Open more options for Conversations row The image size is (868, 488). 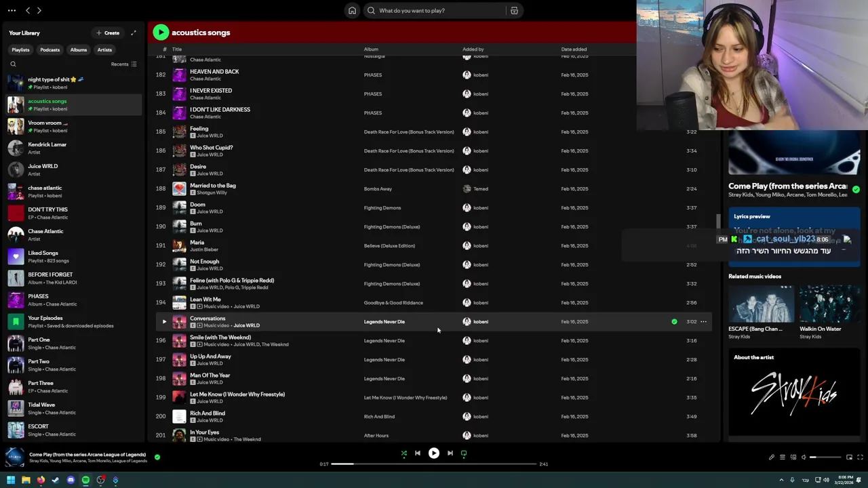pyautogui.click(x=703, y=322)
